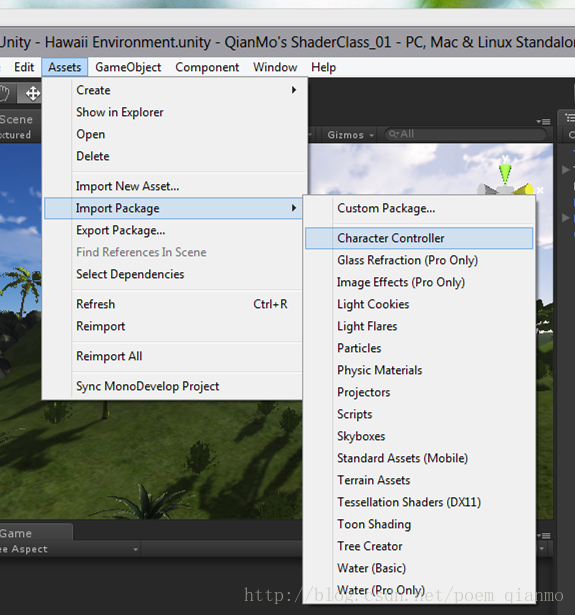This screenshot has width=575, height=615.
Task: Choose Open in Assets menu
Action: [175, 134]
